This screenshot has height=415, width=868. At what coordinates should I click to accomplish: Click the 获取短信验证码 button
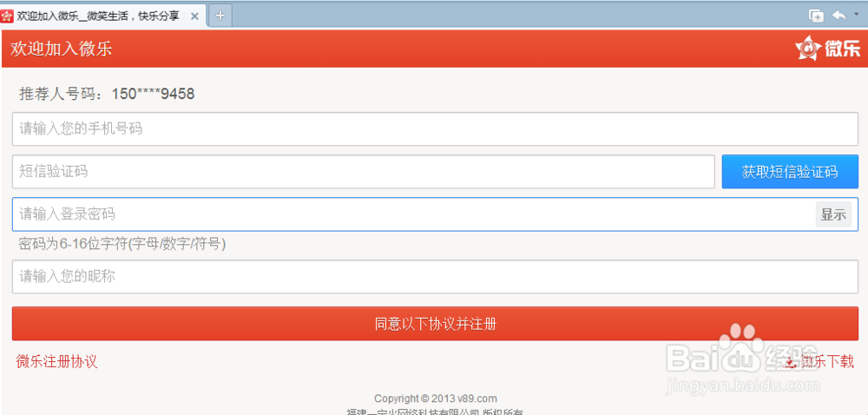790,172
